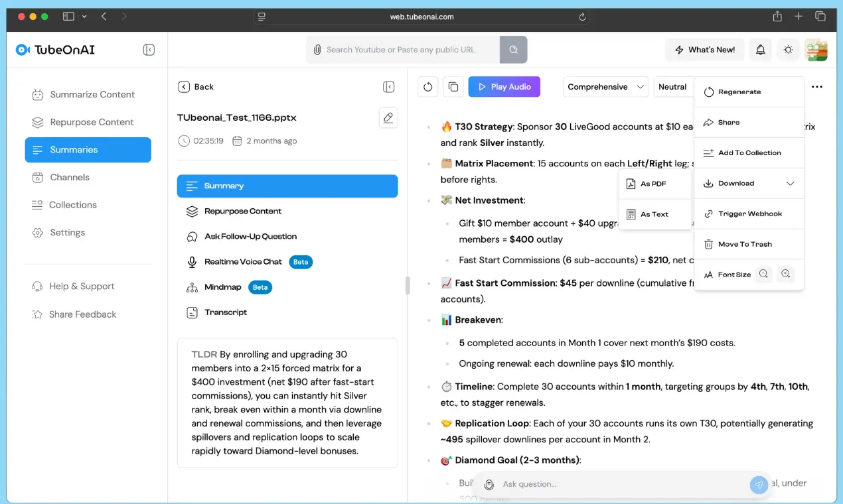This screenshot has width=843, height=504.
Task: Increase font size zoom-in icon
Action: [786, 275]
